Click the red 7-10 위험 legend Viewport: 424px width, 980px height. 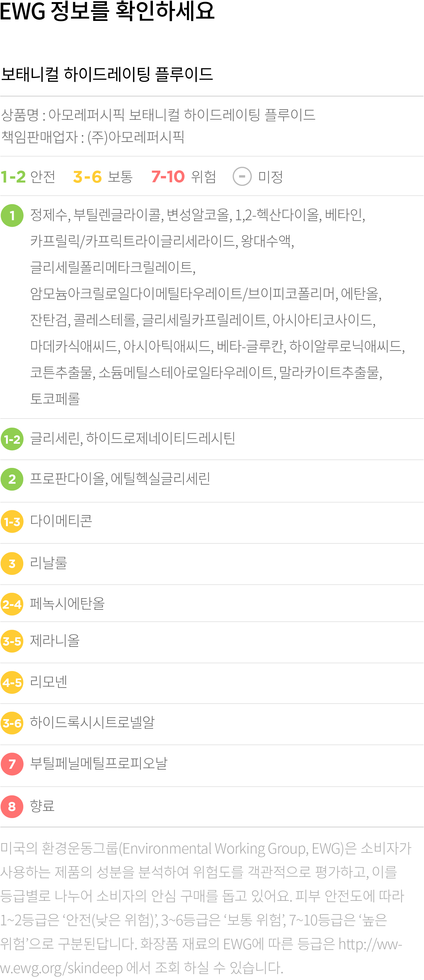point(184,177)
